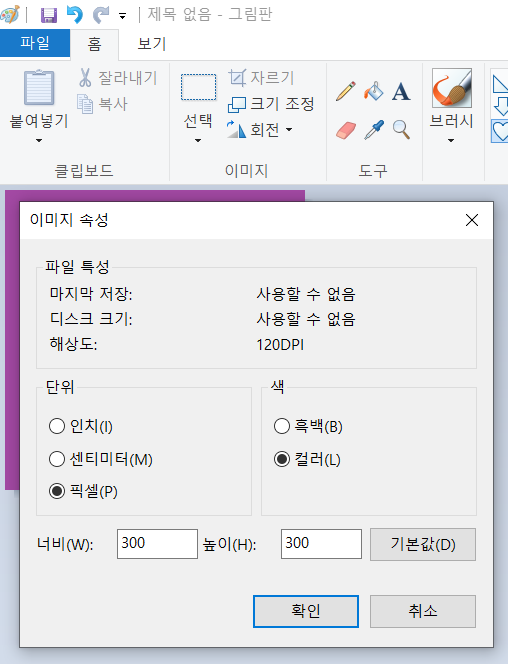The image size is (508, 664).
Task: Click the 너비(W) width input field
Action: pyautogui.click(x=157, y=544)
